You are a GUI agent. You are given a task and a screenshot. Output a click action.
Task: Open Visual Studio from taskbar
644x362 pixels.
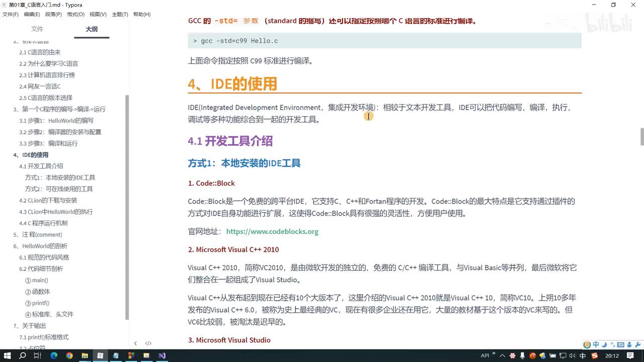point(162,355)
